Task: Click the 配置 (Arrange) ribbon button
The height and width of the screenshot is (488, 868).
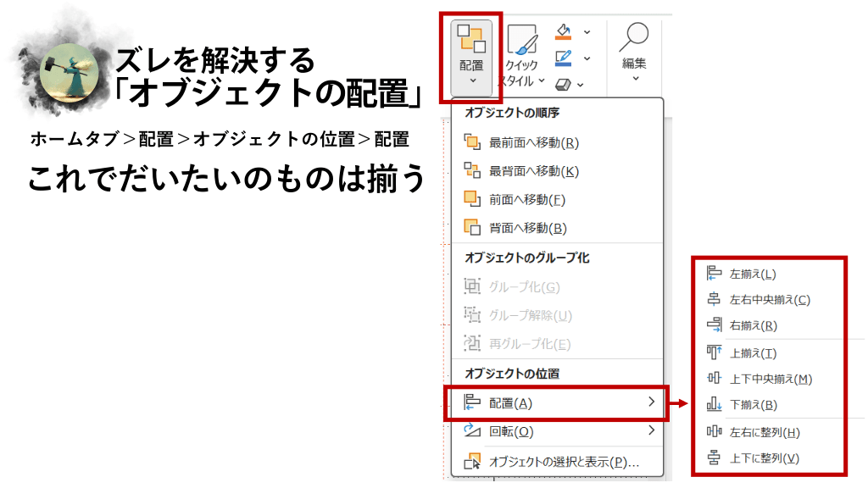Action: coord(471,53)
